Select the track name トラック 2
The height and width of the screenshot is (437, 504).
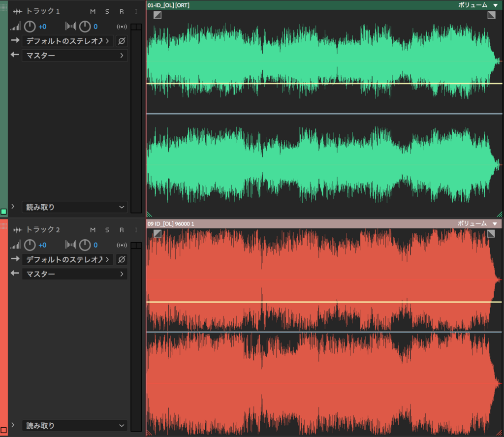coord(43,230)
